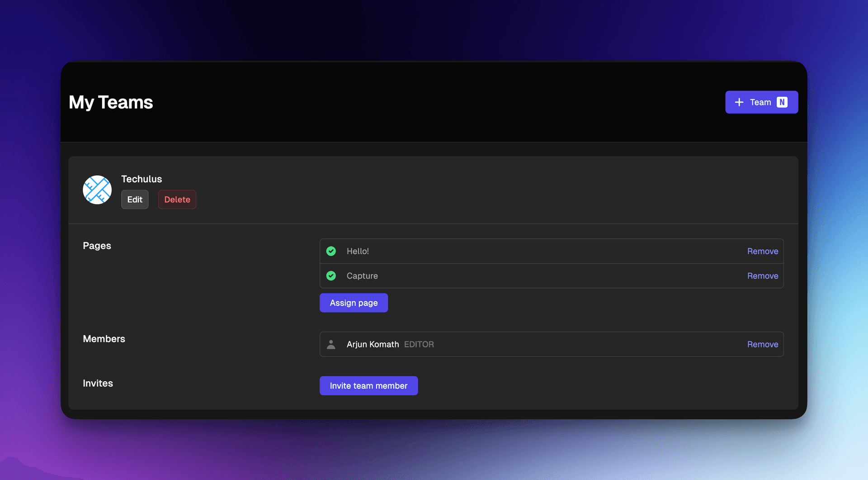
Task: Click the Arjun Komath member name
Action: pyautogui.click(x=373, y=344)
